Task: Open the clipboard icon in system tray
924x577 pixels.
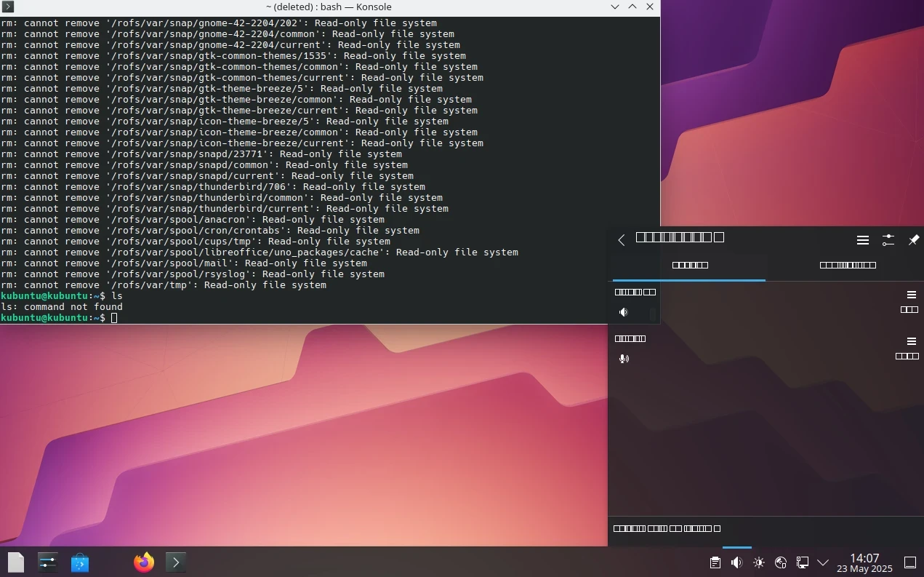Action: [x=715, y=562]
